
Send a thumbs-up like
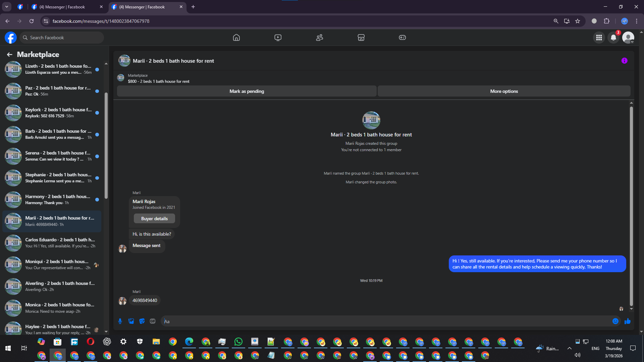pos(627,321)
